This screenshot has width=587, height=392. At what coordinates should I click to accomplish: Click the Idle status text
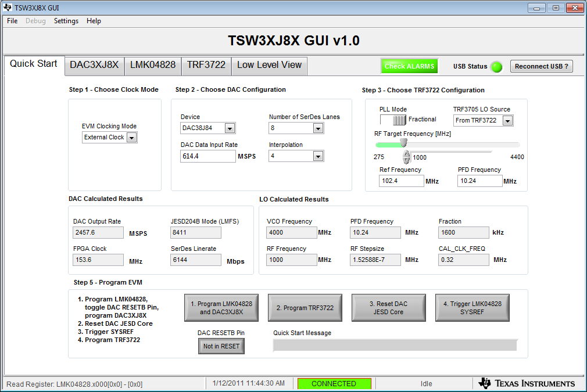tap(426, 384)
